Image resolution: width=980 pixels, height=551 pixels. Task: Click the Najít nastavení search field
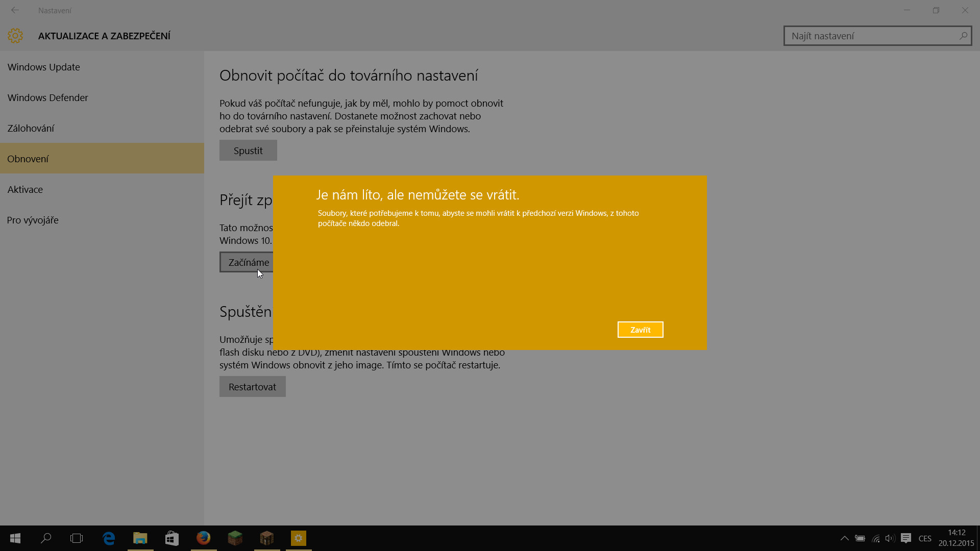(x=873, y=36)
